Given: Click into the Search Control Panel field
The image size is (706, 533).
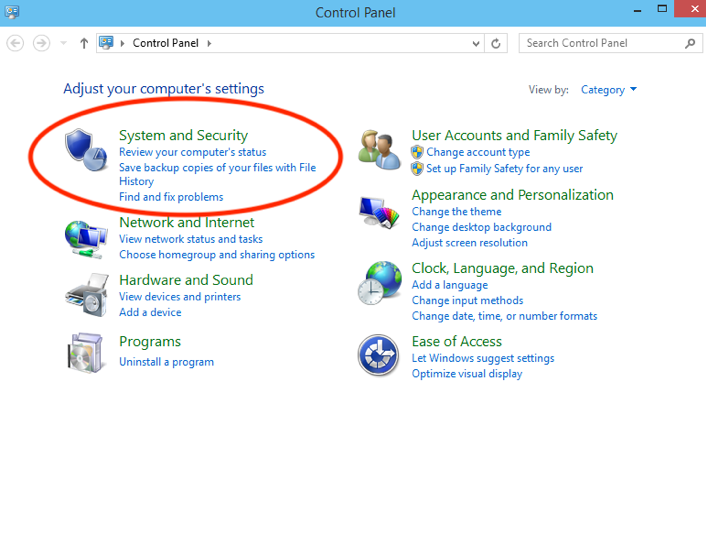Looking at the screenshot, I should click(600, 43).
